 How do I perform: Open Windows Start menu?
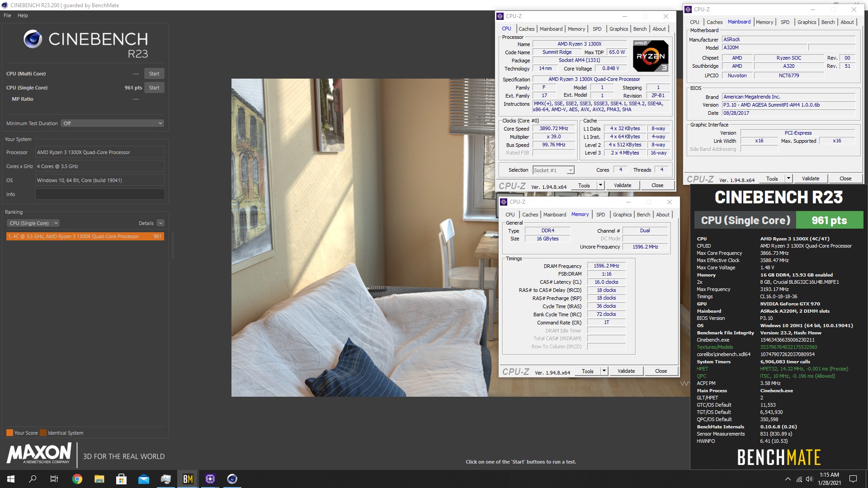coord(11,479)
